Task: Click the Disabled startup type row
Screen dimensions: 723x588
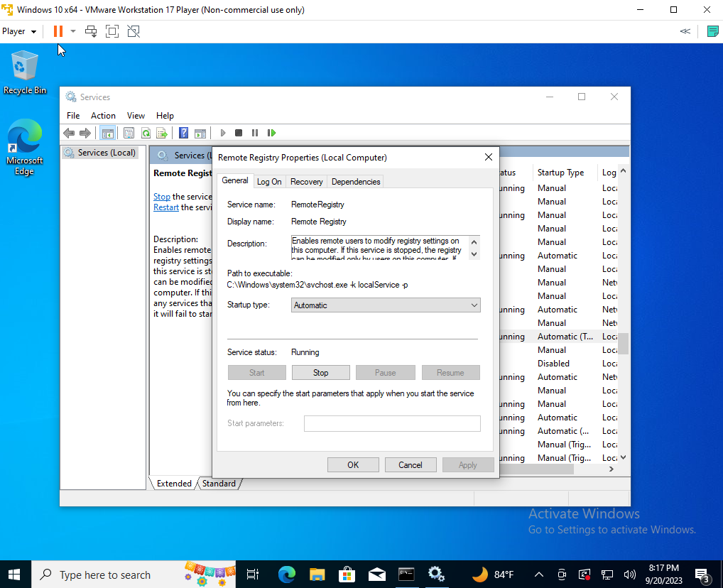Action: click(553, 364)
